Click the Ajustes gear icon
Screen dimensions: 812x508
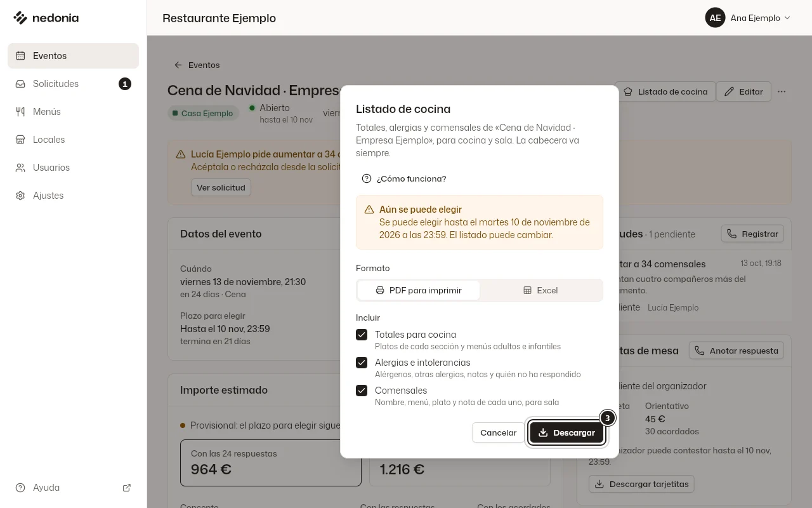(x=20, y=196)
